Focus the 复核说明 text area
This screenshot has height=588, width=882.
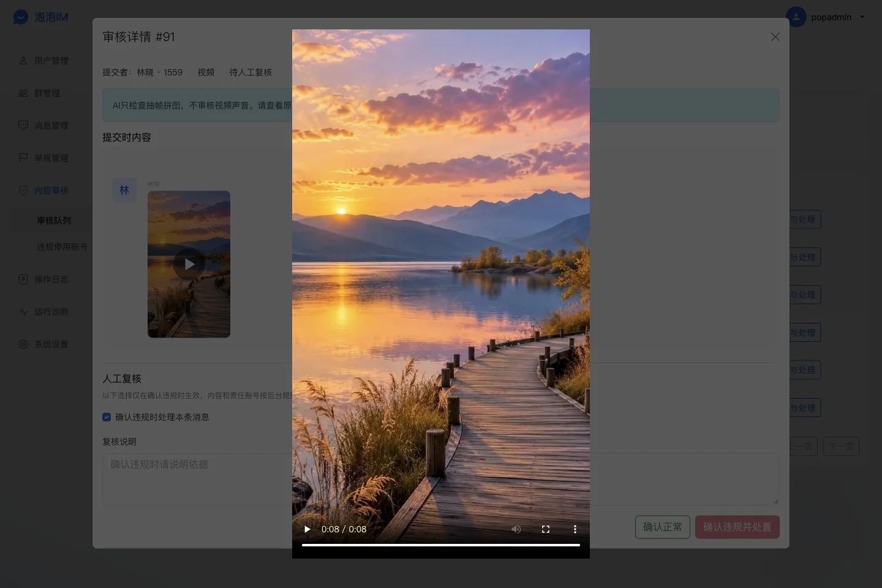click(441, 479)
